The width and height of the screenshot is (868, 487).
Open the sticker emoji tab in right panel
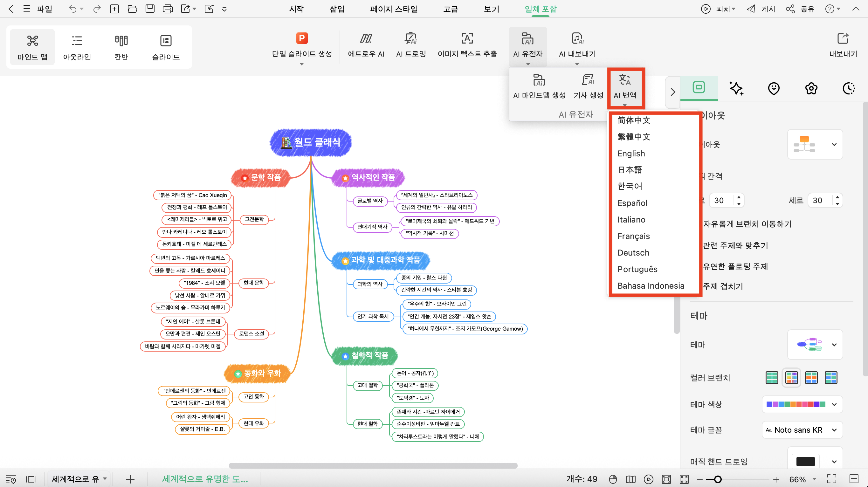pyautogui.click(x=774, y=88)
